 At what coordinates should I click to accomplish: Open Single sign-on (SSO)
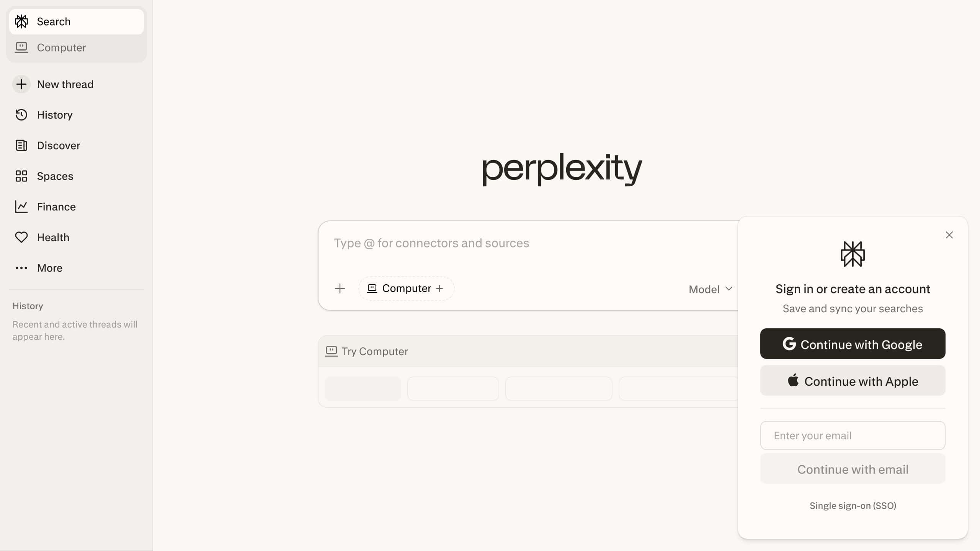pos(853,505)
